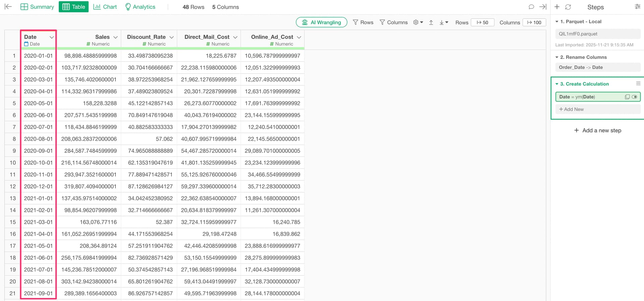Toggle the Date = ym(Date) calculation off

pyautogui.click(x=634, y=97)
